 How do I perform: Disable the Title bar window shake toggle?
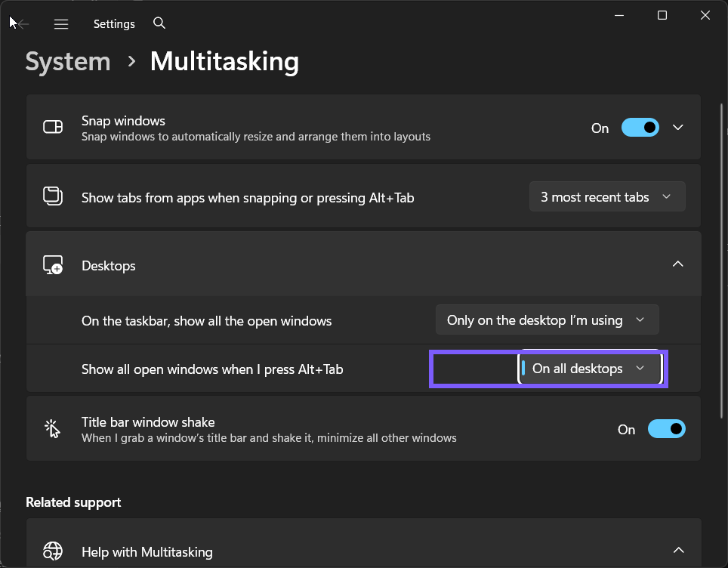click(667, 429)
